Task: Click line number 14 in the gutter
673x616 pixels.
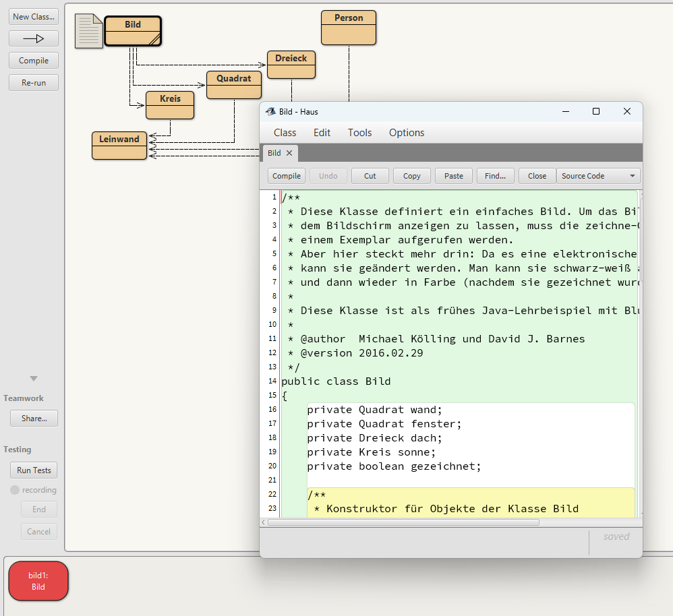Action: [x=272, y=381]
